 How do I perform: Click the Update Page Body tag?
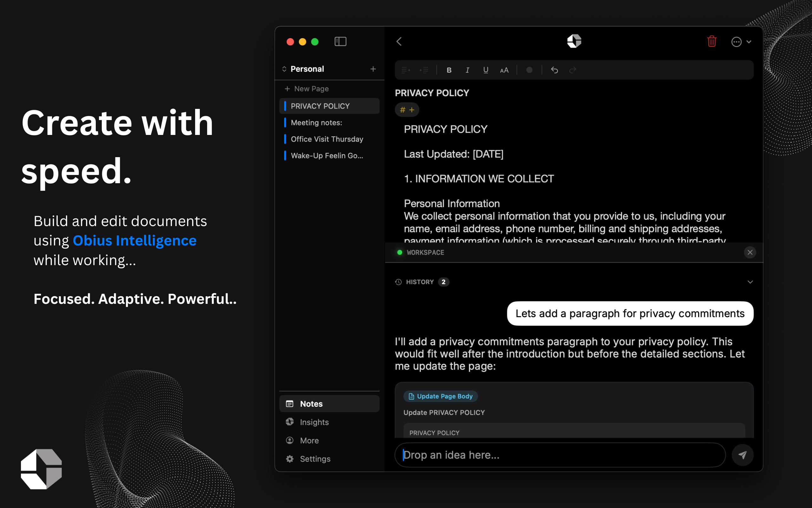pyautogui.click(x=441, y=396)
